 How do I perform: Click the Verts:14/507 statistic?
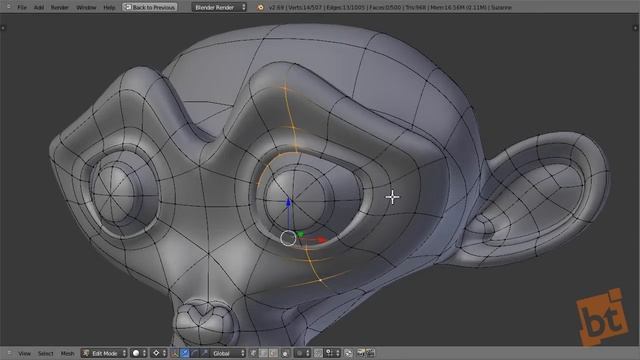click(304, 7)
